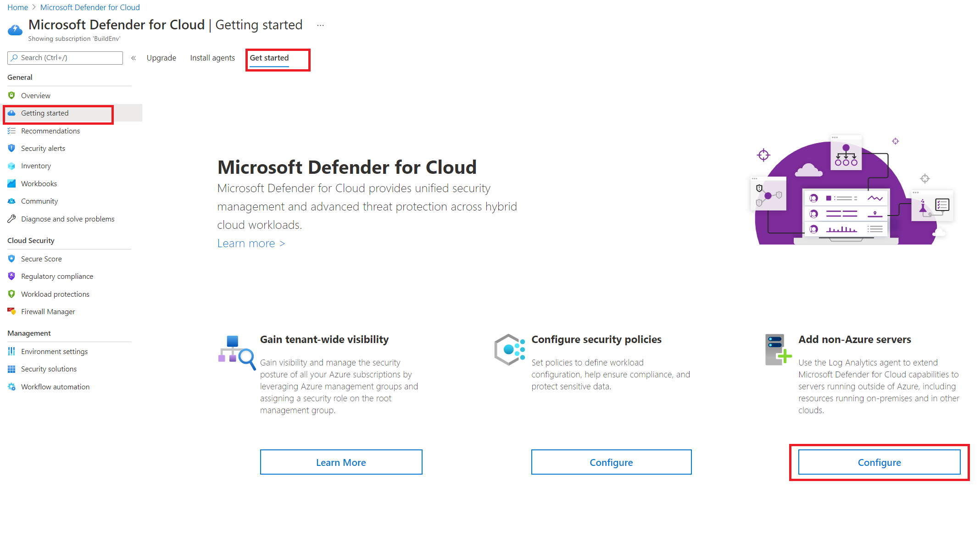Click the Security solutions grid icon
This screenshot has height=559, width=980.
(x=11, y=369)
